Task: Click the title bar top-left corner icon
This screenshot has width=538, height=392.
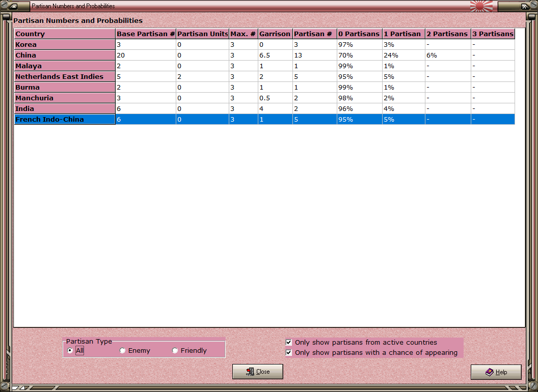Action: (x=13, y=6)
